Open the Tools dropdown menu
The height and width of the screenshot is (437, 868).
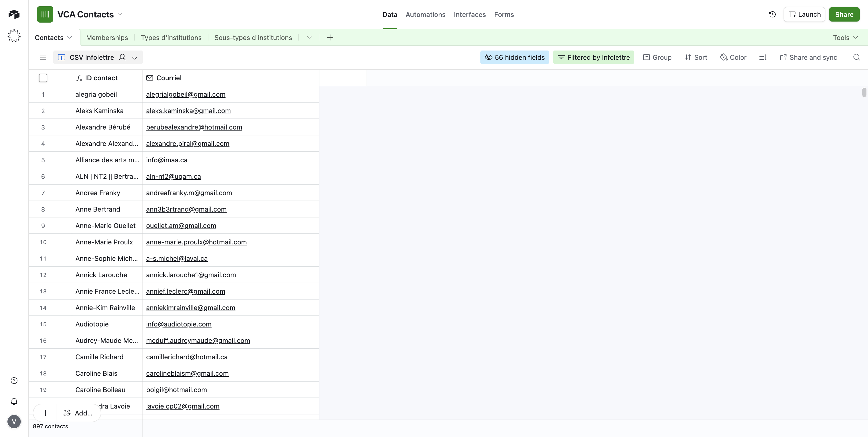(x=845, y=38)
